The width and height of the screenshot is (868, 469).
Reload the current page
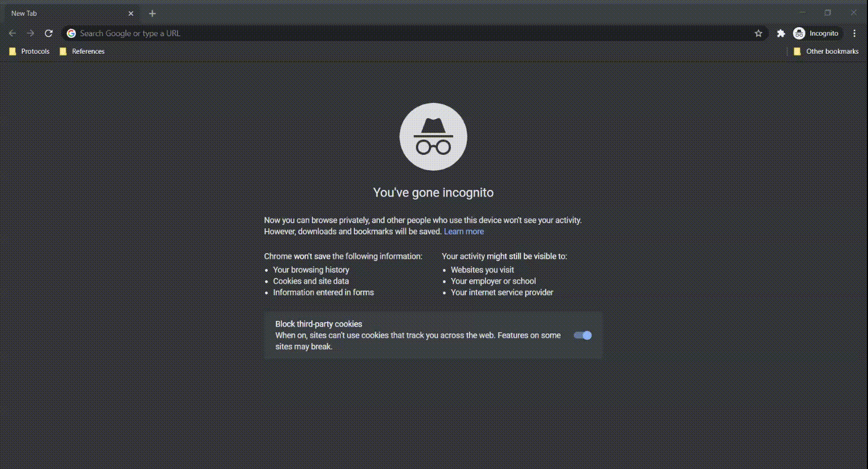pos(49,33)
